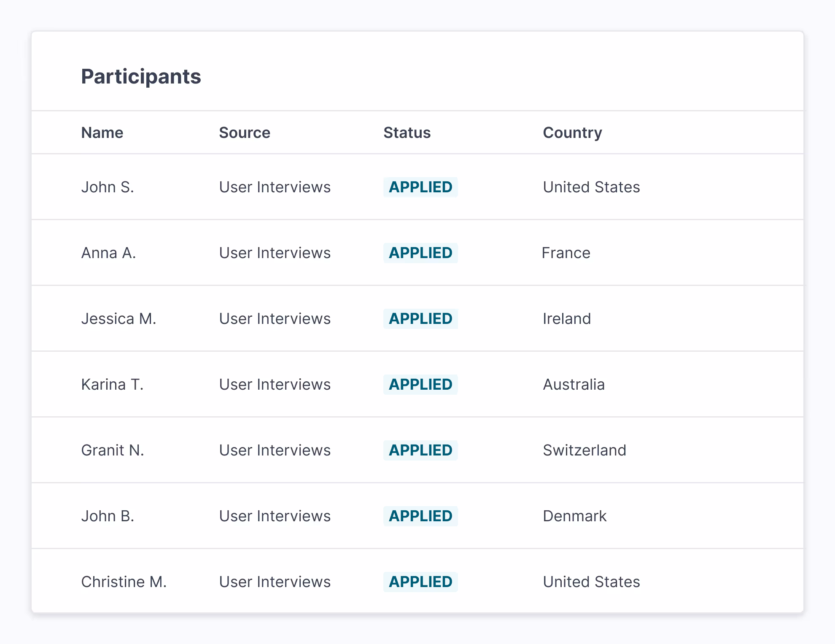Viewport: 835px width, 644px height.
Task: Click the Country column header
Action: pos(572,132)
